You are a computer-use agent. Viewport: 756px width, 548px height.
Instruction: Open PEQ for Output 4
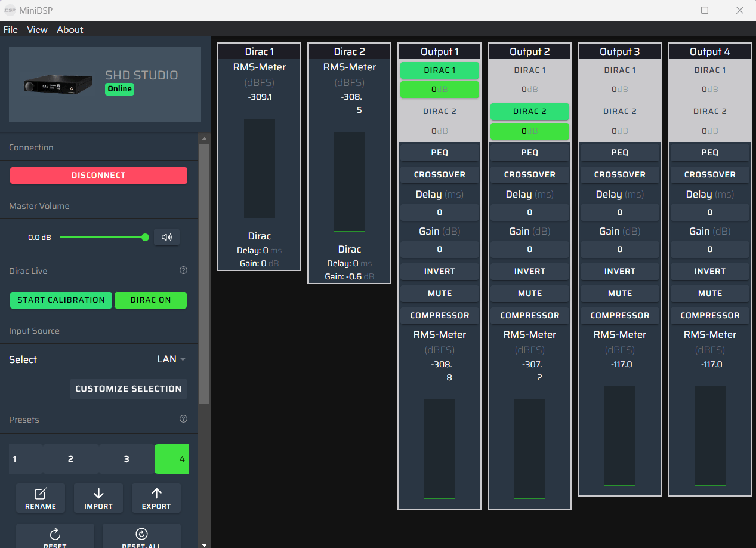[710, 152]
